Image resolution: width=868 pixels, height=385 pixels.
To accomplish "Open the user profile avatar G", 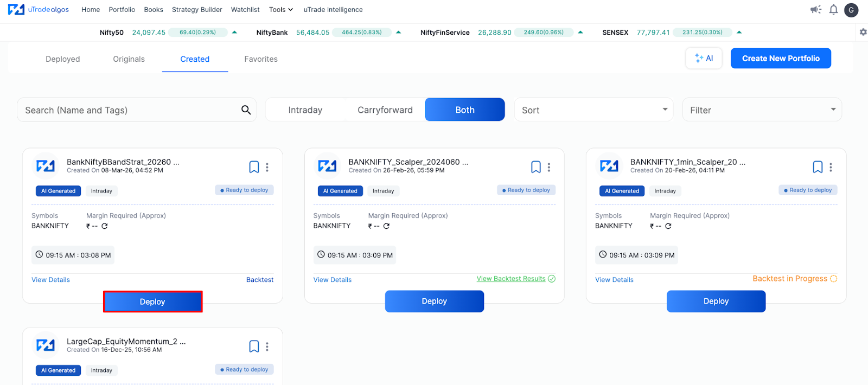I will [851, 10].
